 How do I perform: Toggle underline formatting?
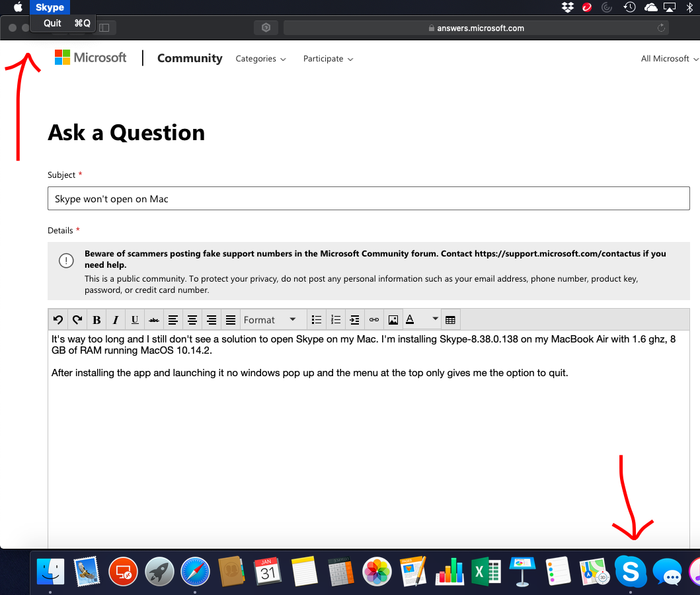(x=135, y=319)
